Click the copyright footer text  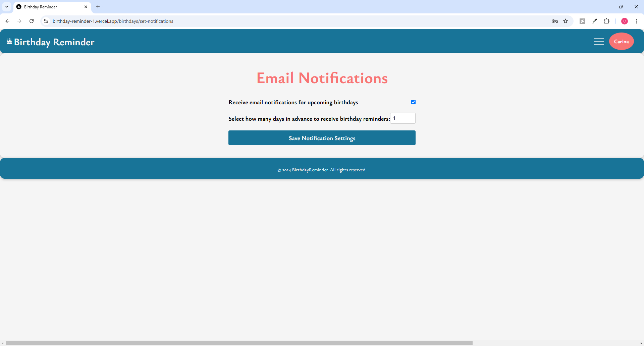(322, 170)
